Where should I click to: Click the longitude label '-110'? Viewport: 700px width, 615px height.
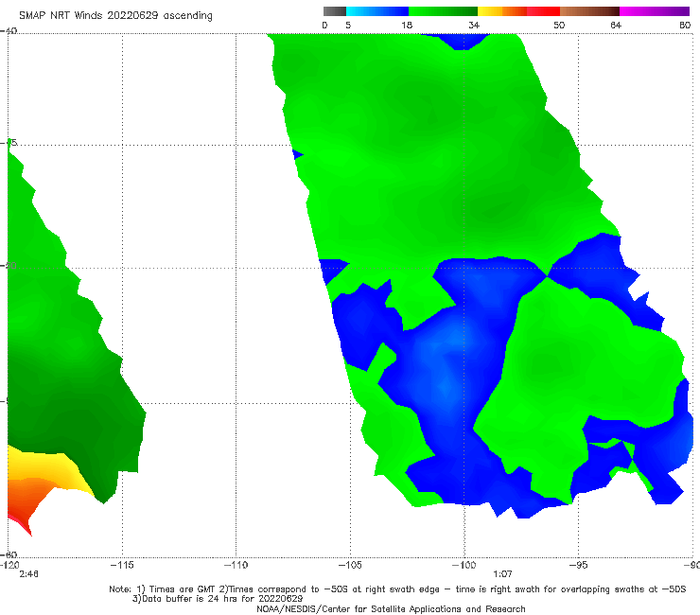pos(236,565)
